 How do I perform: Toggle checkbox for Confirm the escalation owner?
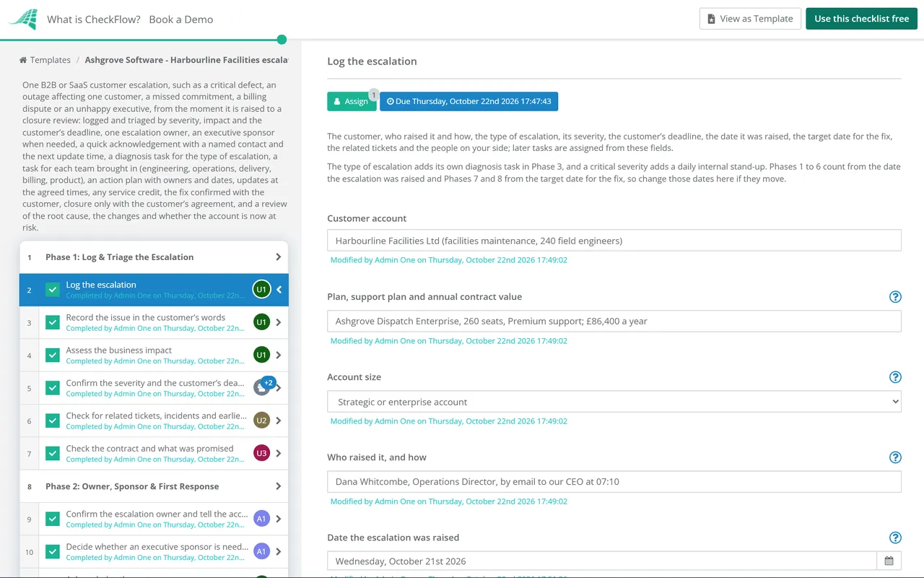(53, 519)
